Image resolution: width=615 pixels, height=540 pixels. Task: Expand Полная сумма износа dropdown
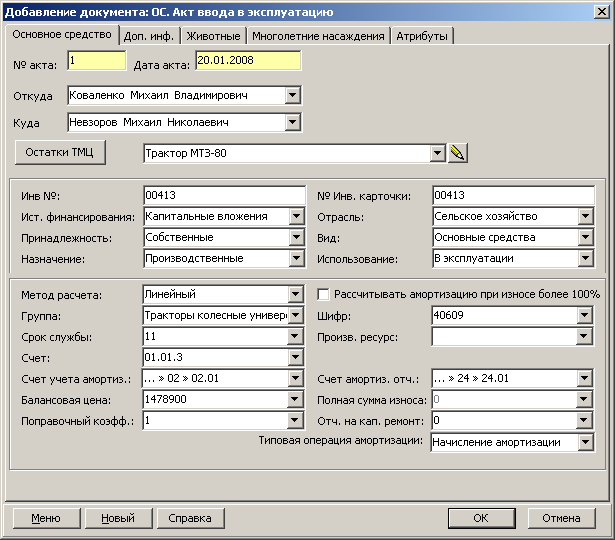tap(584, 399)
